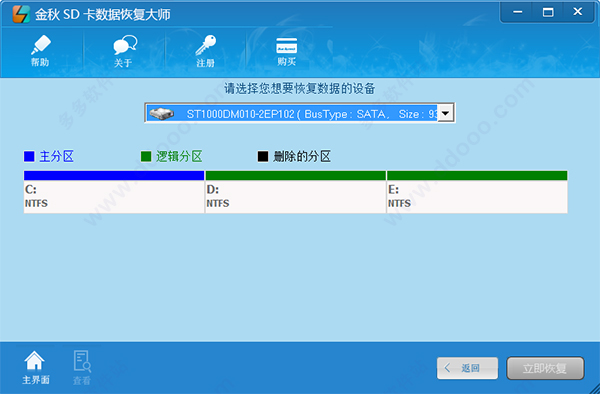Select the C: NTFS partition
Image resolution: width=600 pixels, height=394 pixels.
(114, 197)
